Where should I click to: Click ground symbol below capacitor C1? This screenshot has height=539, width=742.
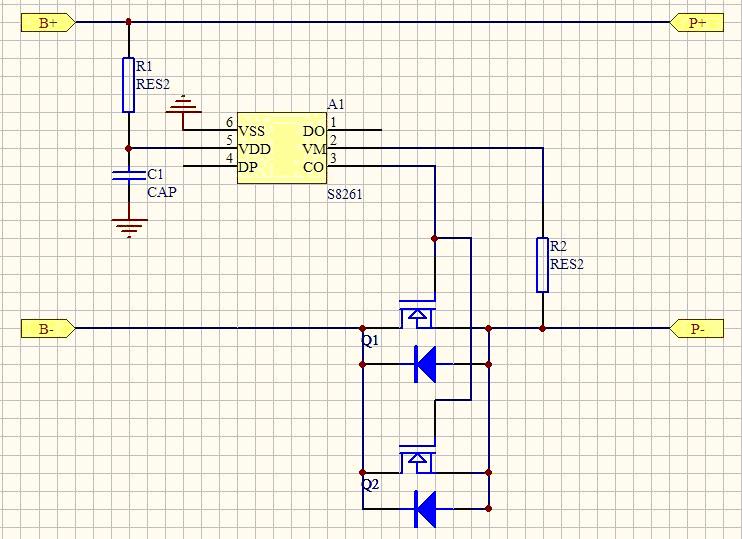(x=128, y=227)
